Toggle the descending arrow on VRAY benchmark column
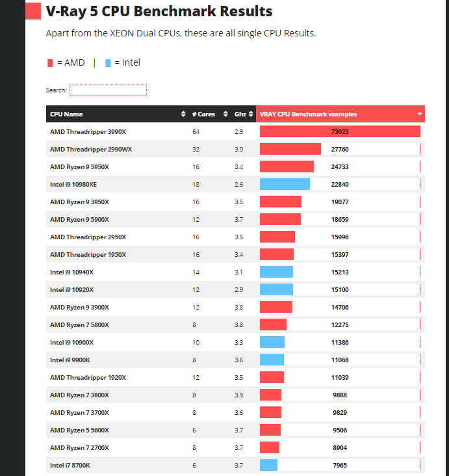 tap(420, 114)
